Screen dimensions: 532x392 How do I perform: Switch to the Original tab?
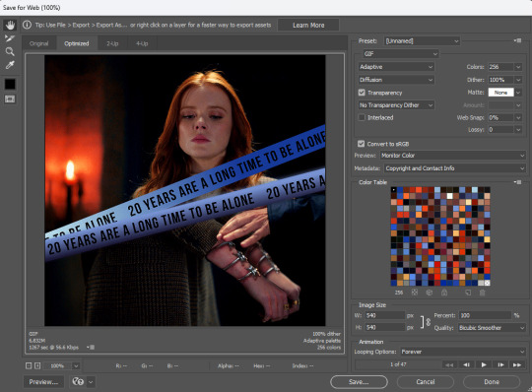coord(38,43)
